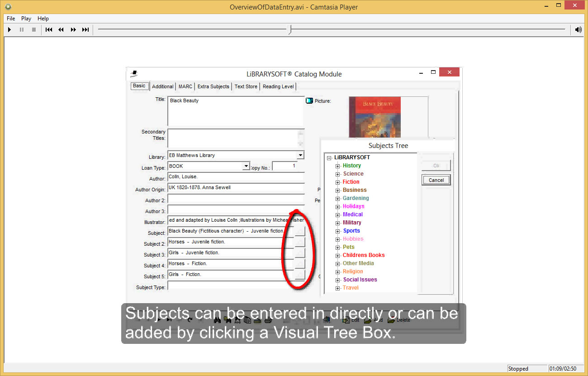Screen dimensions: 588x376
Task: Open the Library dropdown list
Action: [300, 155]
